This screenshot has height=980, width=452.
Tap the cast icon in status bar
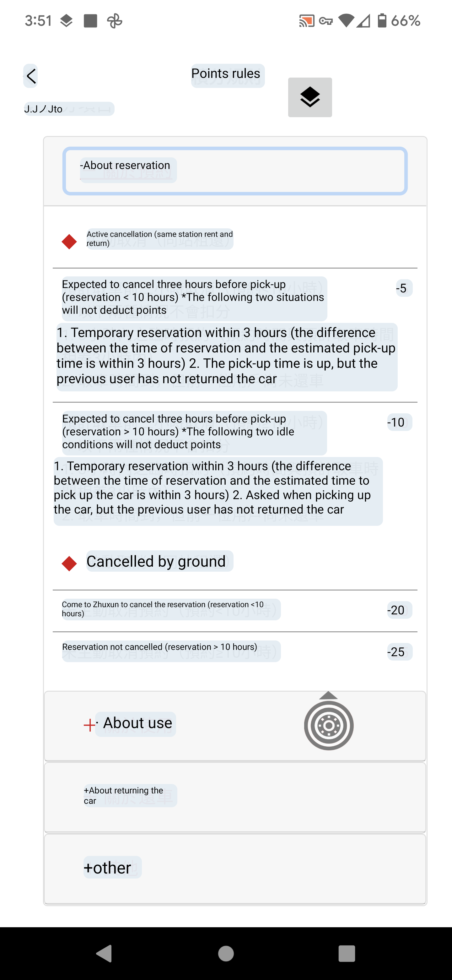306,20
